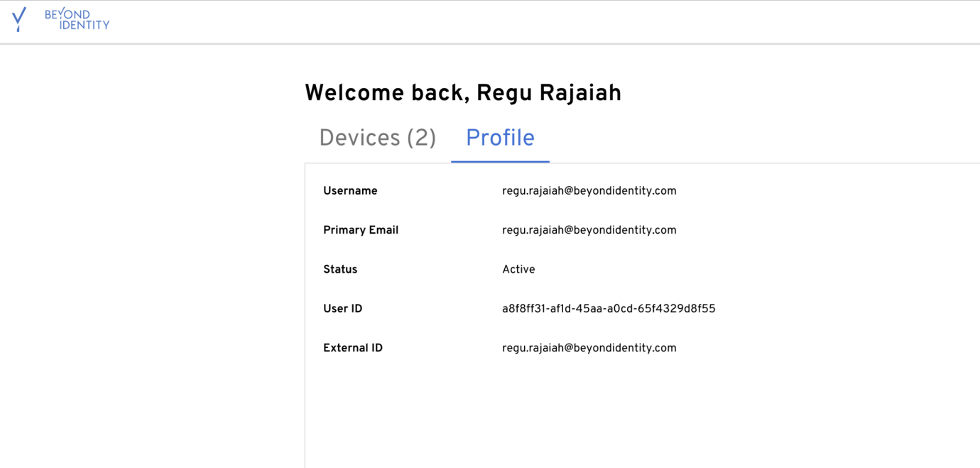Click the Primary Email label

coord(361,230)
